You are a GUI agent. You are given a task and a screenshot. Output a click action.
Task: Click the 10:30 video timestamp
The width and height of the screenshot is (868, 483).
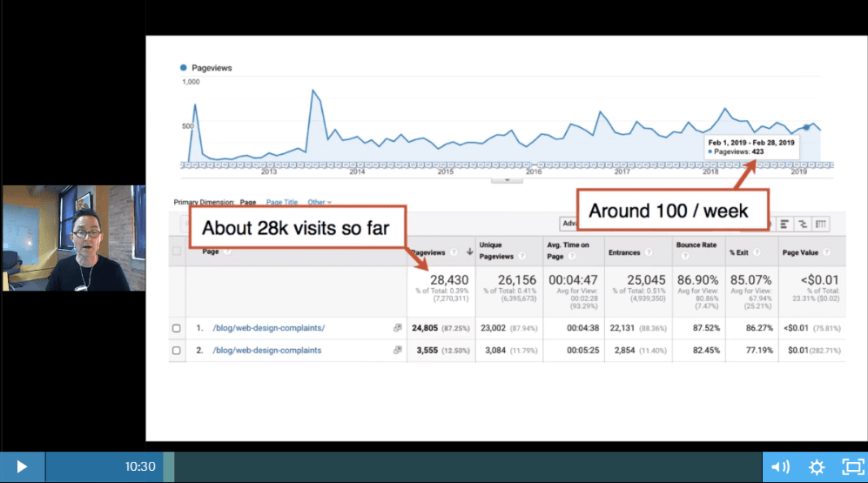140,466
